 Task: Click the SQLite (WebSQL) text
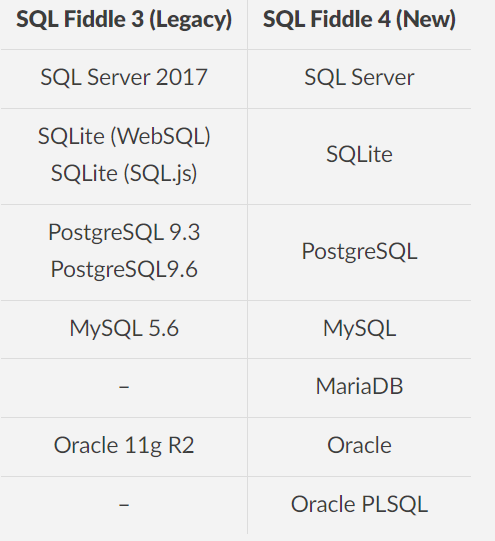[124, 137]
